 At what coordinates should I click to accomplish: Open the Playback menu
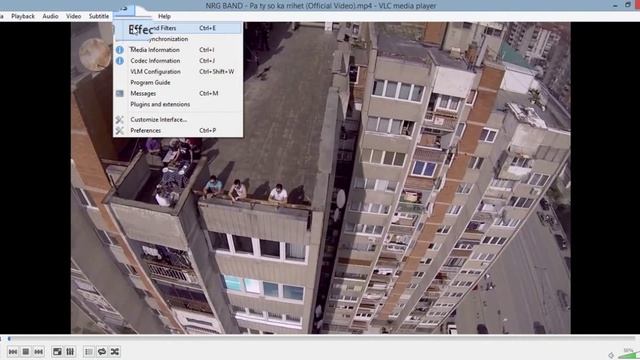pos(23,16)
